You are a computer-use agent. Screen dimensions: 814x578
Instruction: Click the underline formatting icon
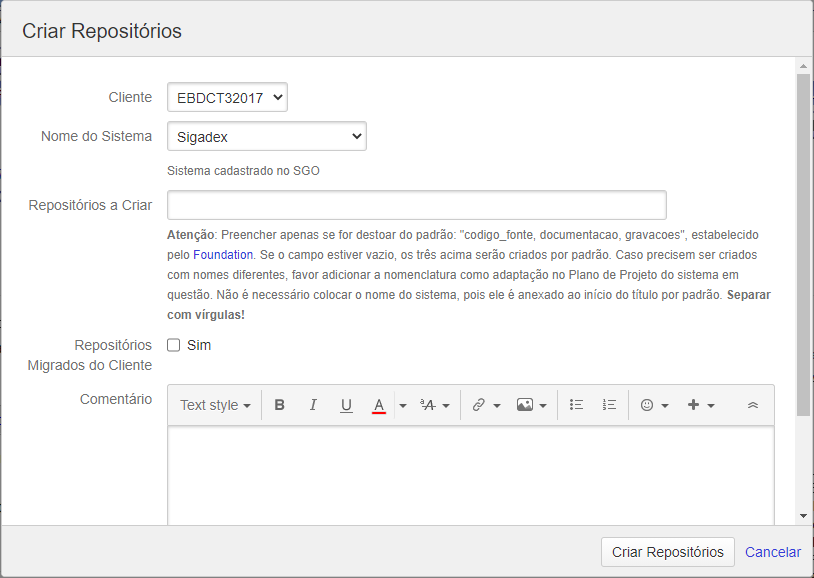[346, 405]
